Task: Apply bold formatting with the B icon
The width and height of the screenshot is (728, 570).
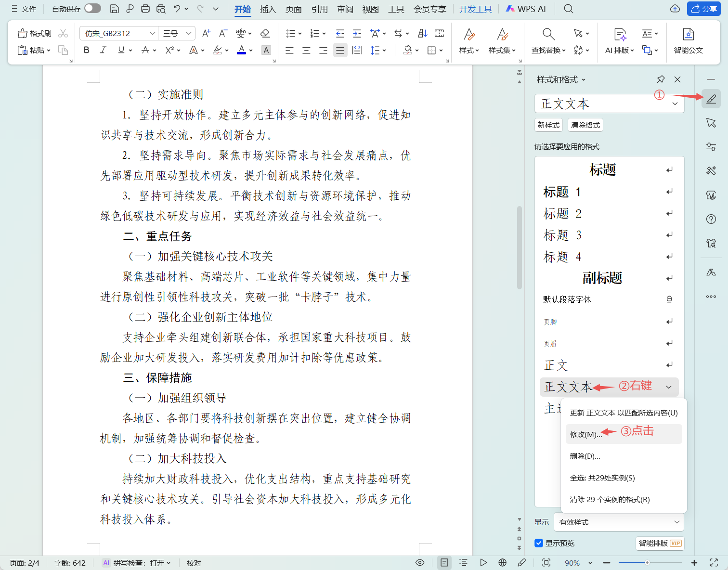Action: pyautogui.click(x=87, y=50)
